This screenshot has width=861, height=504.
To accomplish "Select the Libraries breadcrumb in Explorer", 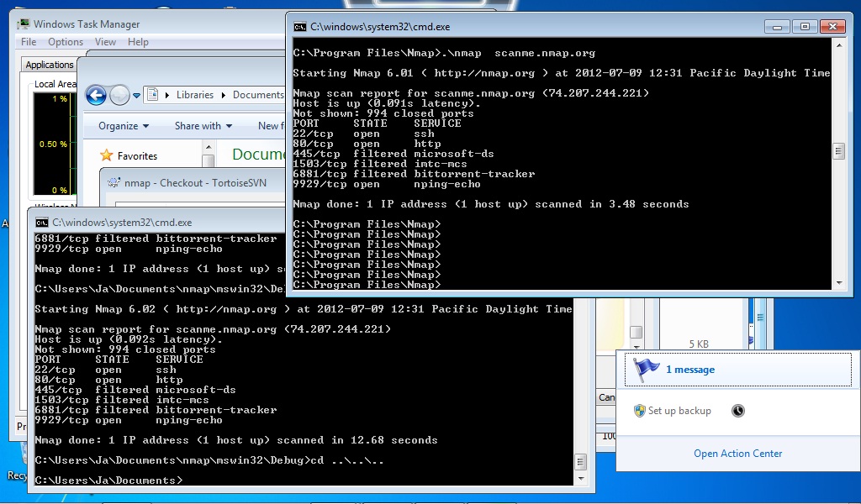I will click(x=194, y=95).
